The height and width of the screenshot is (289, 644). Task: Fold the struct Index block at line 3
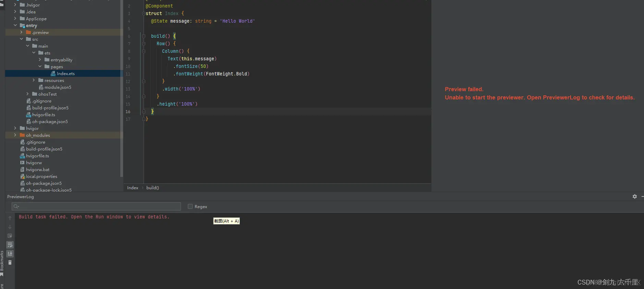(144, 14)
